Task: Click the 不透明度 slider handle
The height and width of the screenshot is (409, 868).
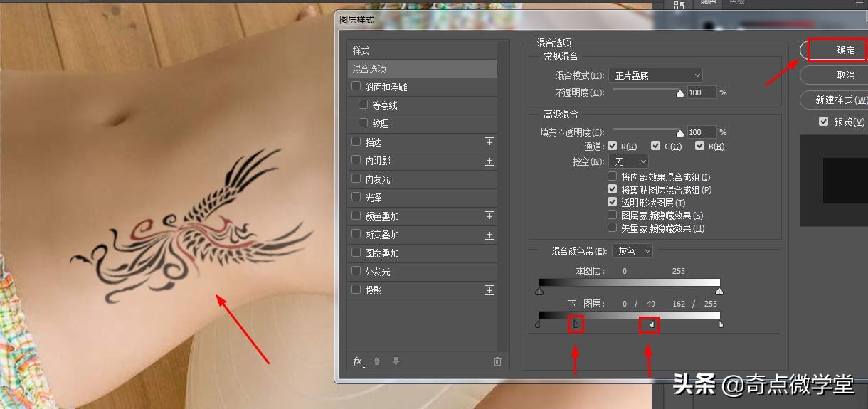Action: coord(679,92)
